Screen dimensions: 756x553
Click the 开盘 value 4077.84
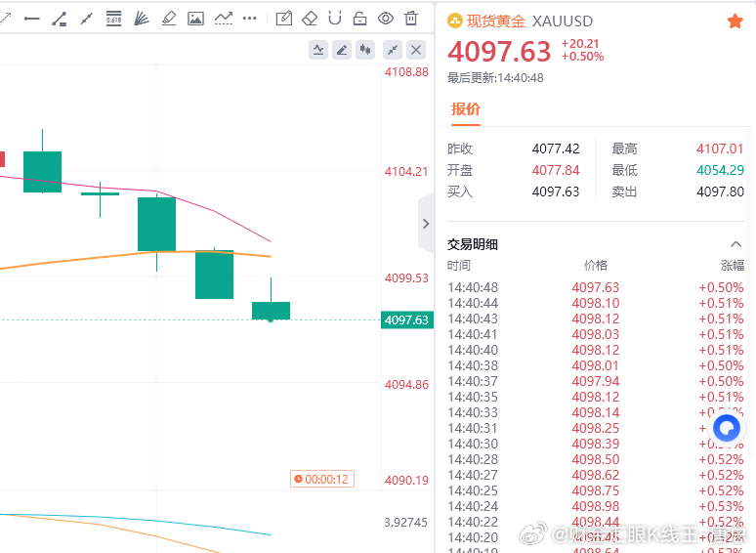pos(556,170)
